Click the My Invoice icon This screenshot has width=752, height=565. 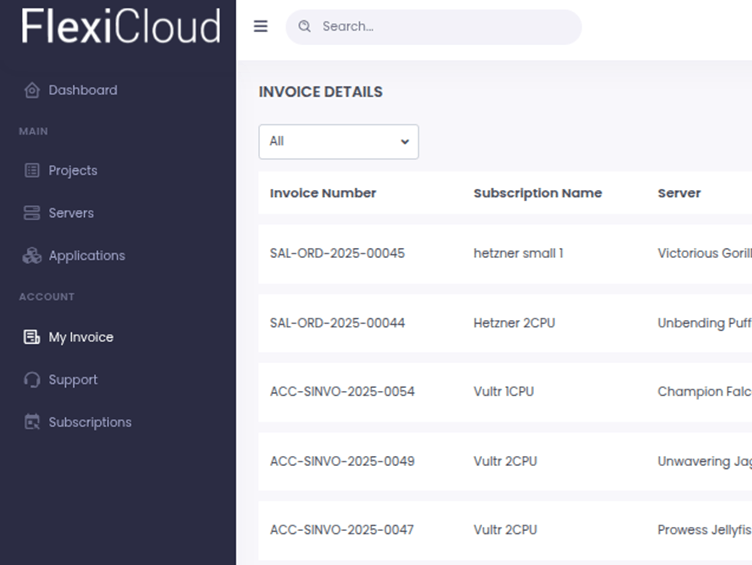coord(31,337)
